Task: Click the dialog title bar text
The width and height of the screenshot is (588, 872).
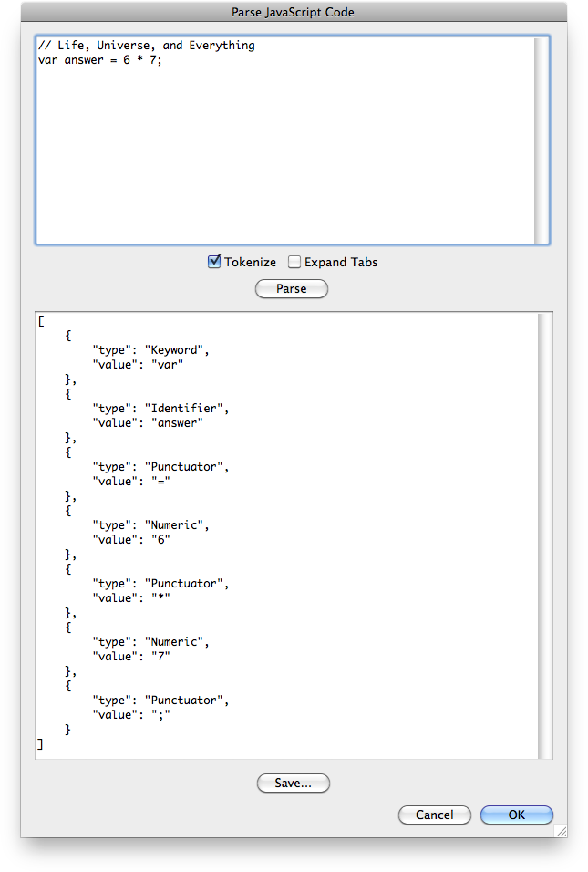Action: point(294,12)
